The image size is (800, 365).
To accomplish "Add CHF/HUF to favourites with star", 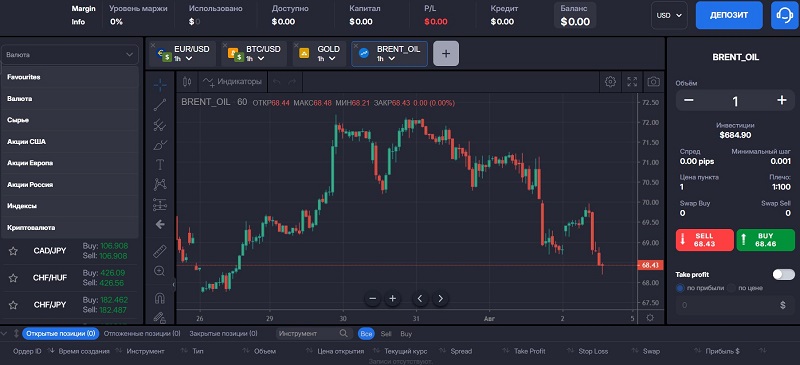I will (x=14, y=278).
